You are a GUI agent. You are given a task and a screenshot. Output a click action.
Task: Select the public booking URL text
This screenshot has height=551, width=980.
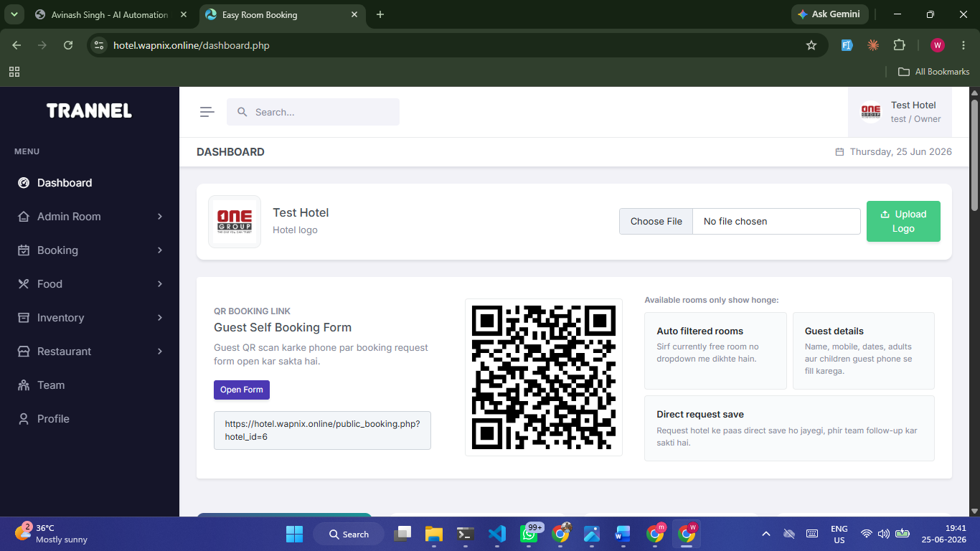coord(322,430)
